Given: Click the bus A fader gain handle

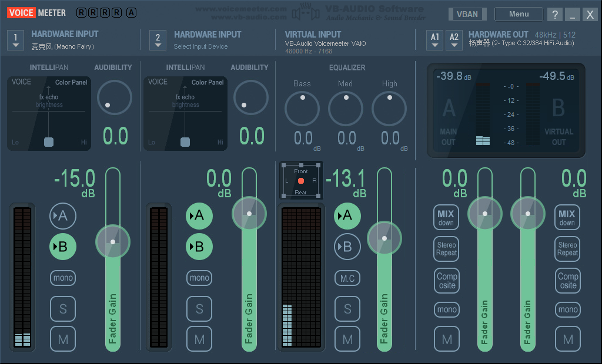Looking at the screenshot, I should point(485,214).
